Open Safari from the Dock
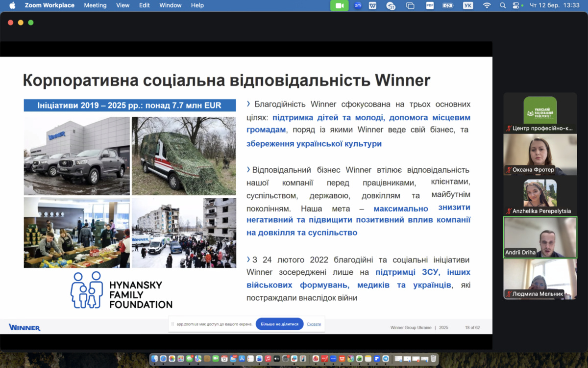 (x=163, y=359)
